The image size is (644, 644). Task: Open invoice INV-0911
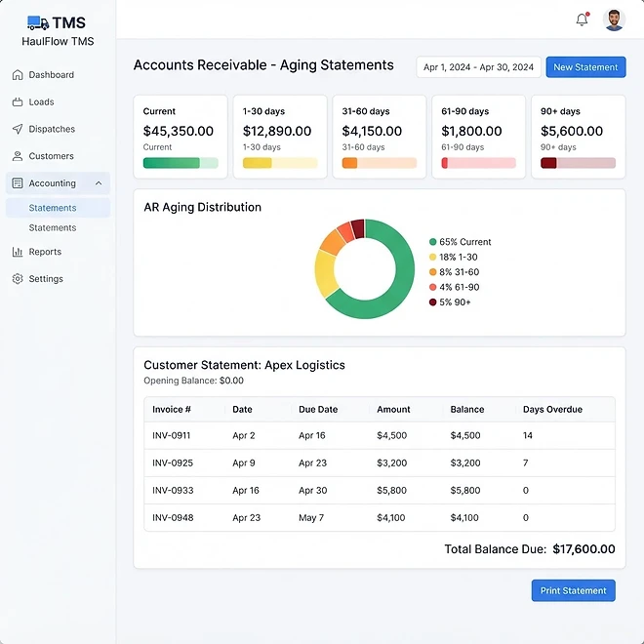tap(172, 435)
